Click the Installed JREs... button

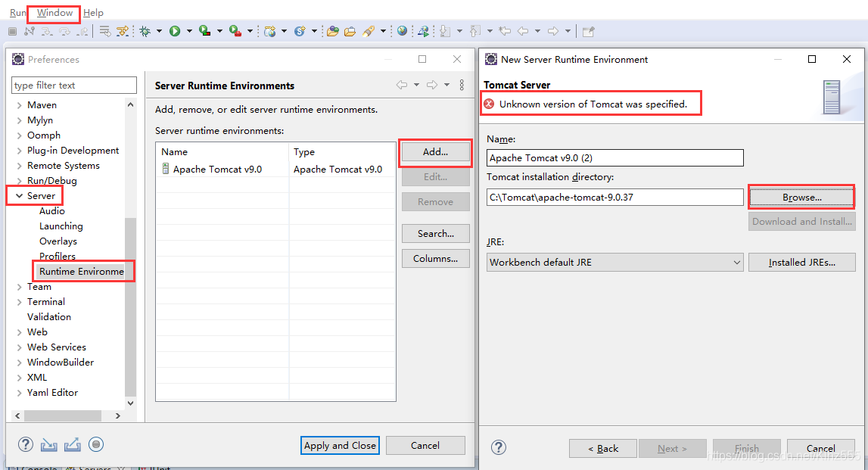[801, 263]
